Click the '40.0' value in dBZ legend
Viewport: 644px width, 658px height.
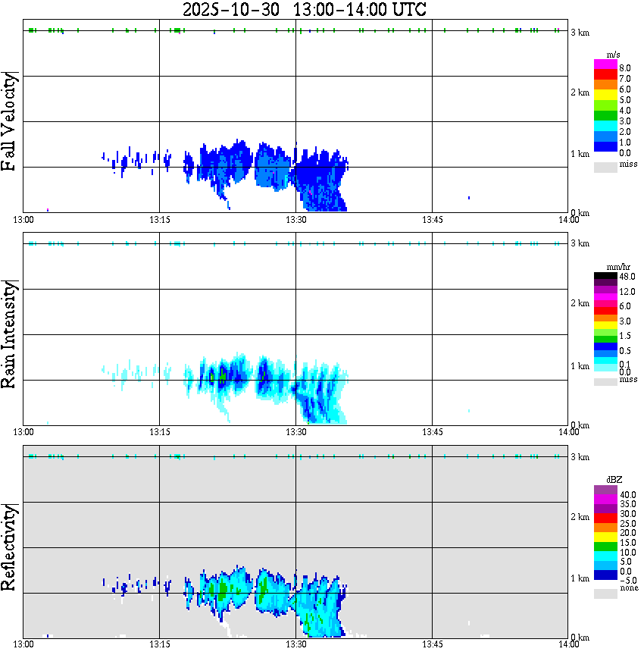(627, 495)
